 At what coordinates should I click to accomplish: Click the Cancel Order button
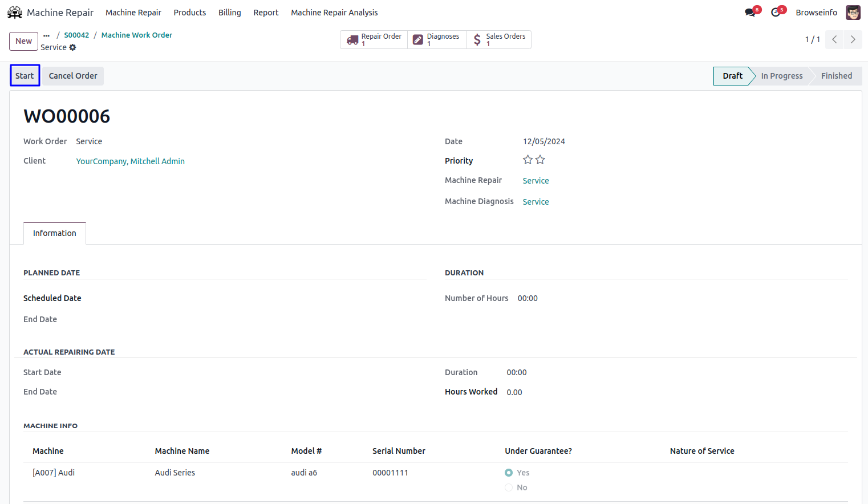(x=73, y=76)
